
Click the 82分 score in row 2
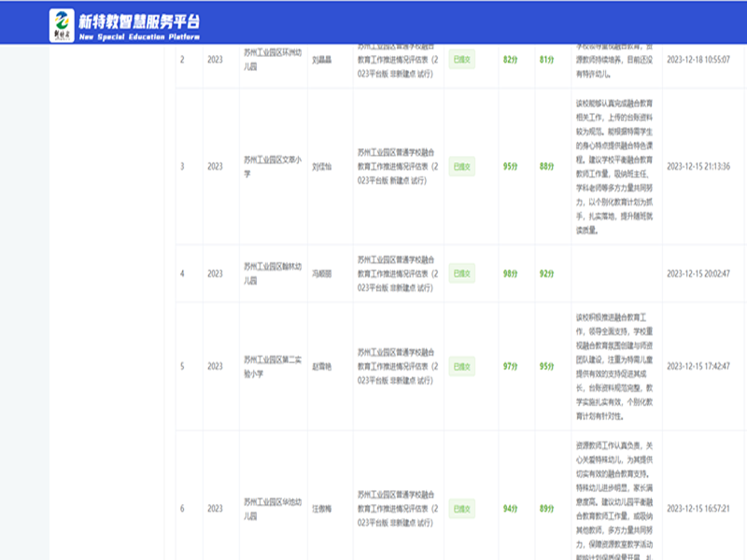point(511,59)
